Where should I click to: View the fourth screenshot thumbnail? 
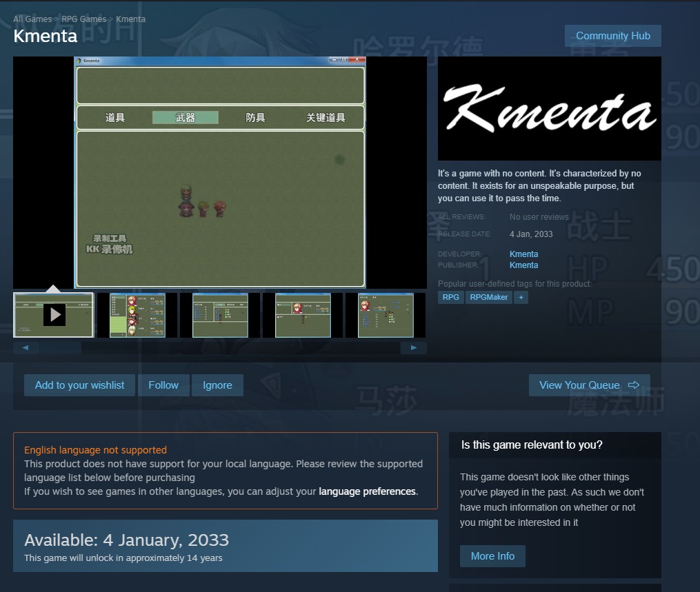coord(303,315)
